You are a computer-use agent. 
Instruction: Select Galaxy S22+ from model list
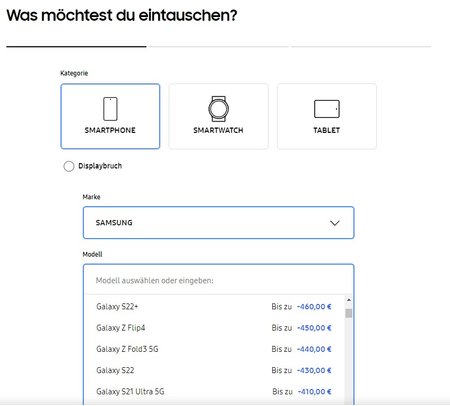coord(214,306)
